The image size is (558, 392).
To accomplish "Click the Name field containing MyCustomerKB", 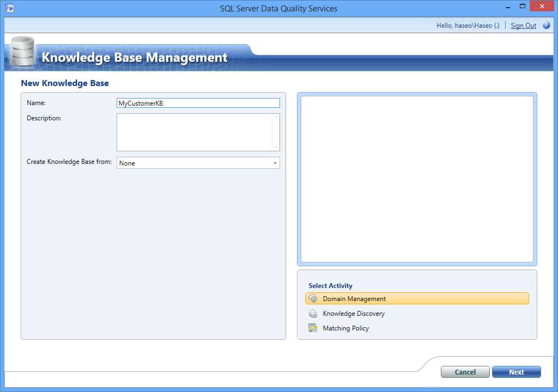I will tap(198, 103).
